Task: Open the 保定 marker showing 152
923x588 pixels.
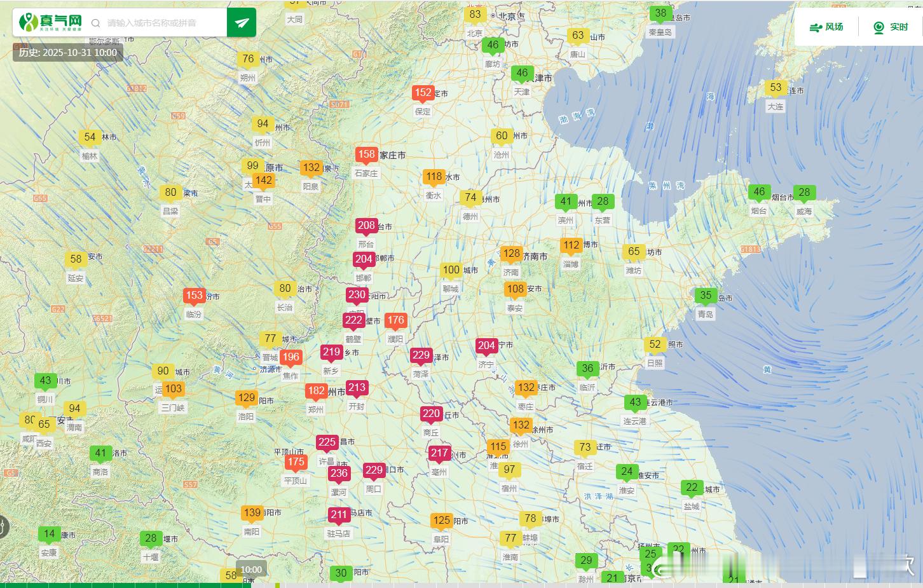Action: click(x=423, y=93)
